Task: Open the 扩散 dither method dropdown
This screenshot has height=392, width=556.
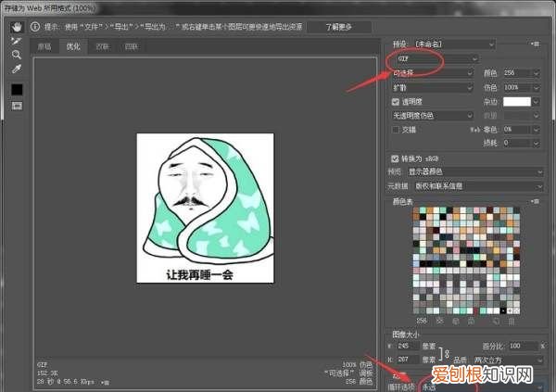Action: click(x=433, y=88)
